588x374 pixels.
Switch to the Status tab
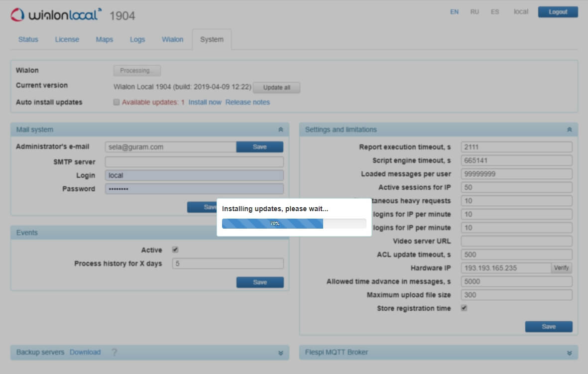click(x=28, y=39)
